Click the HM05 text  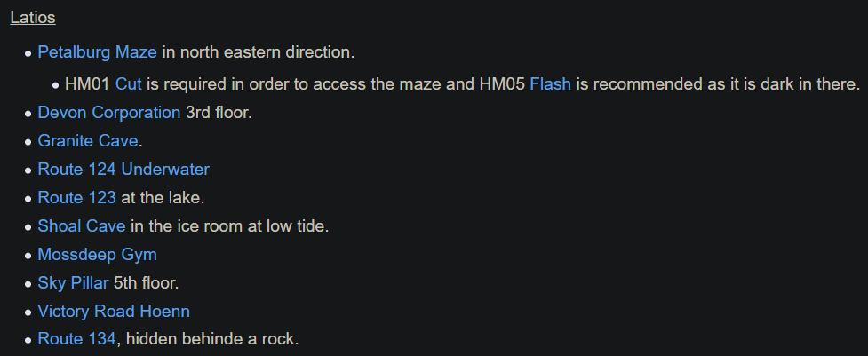tap(502, 84)
